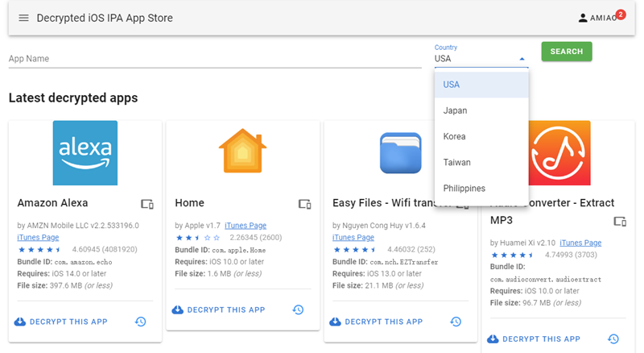This screenshot has height=353, width=644.
Task: Click the Amazon Alexa app icon
Action: tap(85, 152)
